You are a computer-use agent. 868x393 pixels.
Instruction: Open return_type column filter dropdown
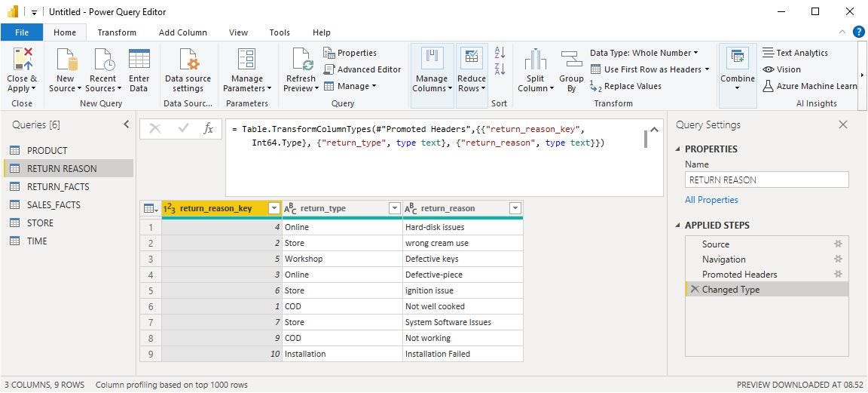pos(395,208)
